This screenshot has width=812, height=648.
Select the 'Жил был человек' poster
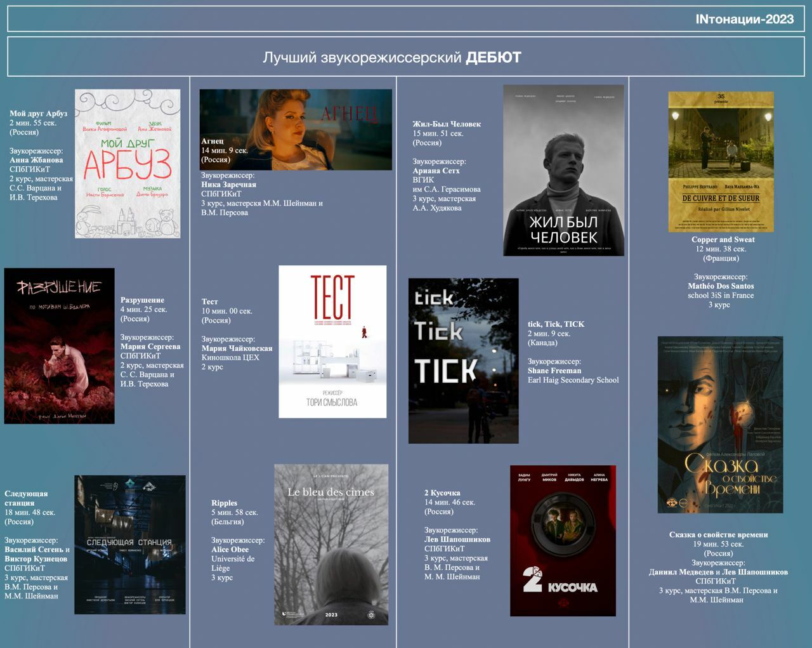pos(563,171)
